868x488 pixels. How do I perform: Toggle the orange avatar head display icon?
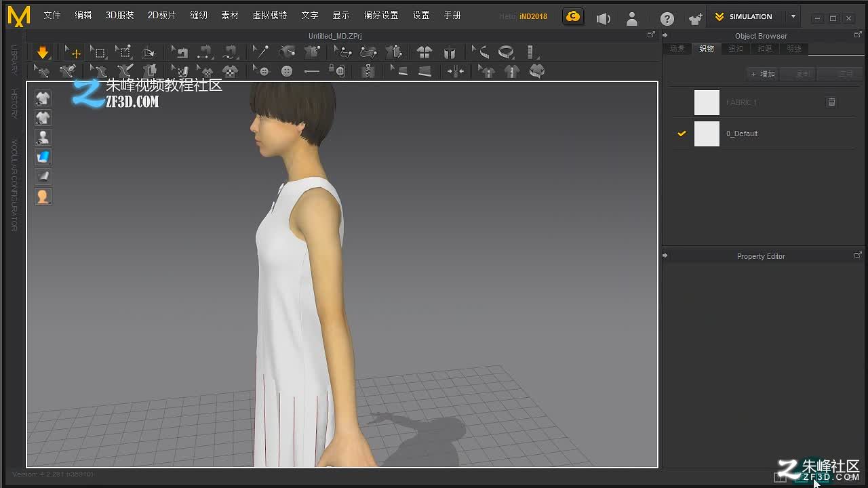click(x=43, y=197)
